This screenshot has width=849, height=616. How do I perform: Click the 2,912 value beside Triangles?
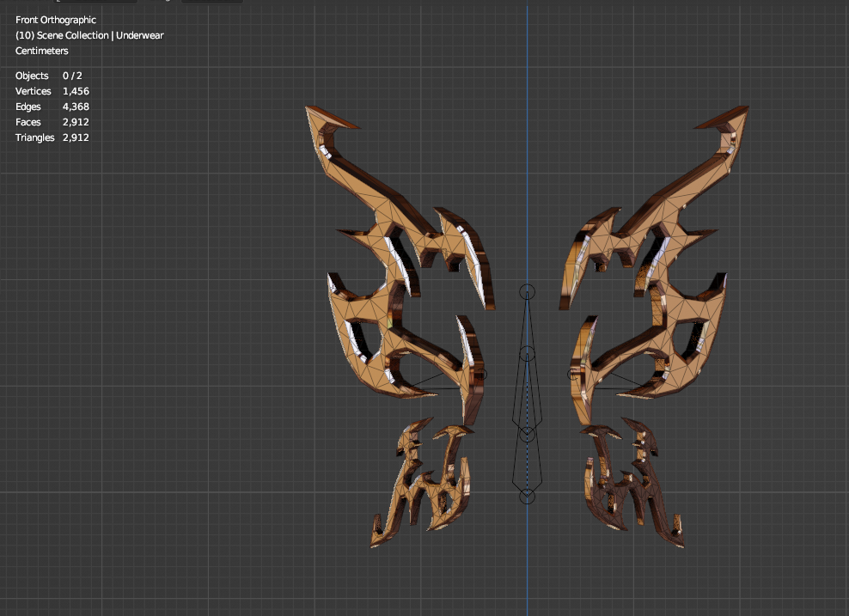(x=76, y=137)
